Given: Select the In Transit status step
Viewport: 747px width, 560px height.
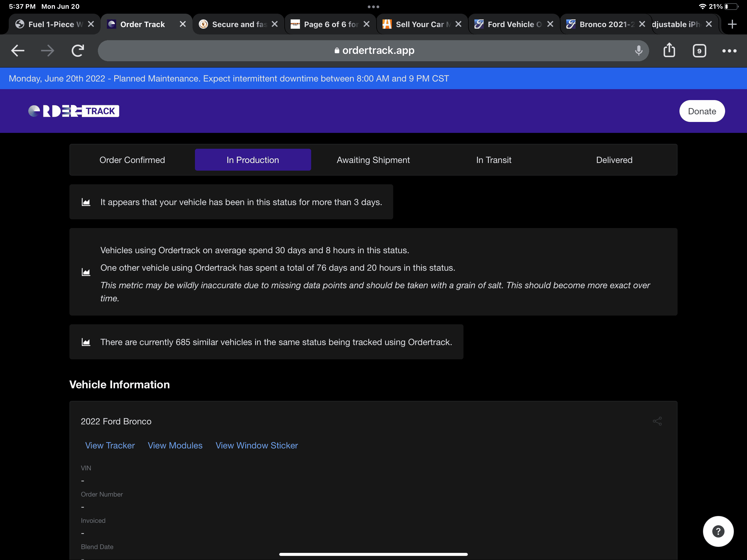Looking at the screenshot, I should point(494,160).
